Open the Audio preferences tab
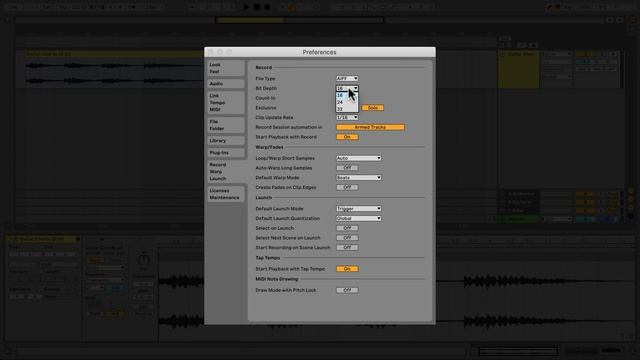 [x=226, y=84]
